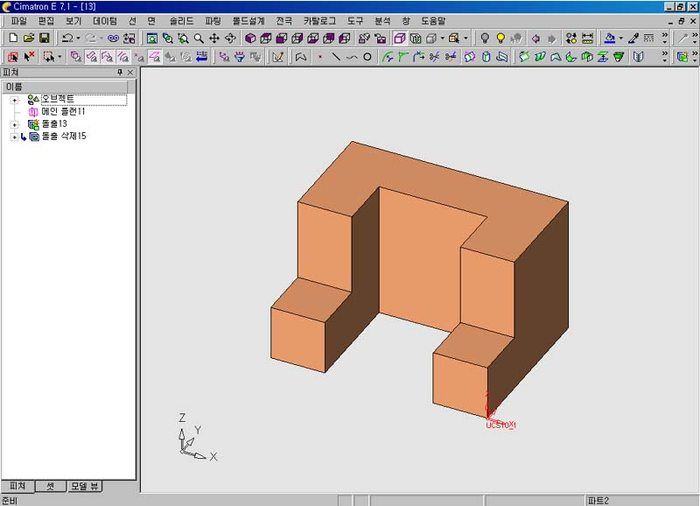Select the 피처 tab at panel bottom
700x506 pixels.
coord(17,486)
